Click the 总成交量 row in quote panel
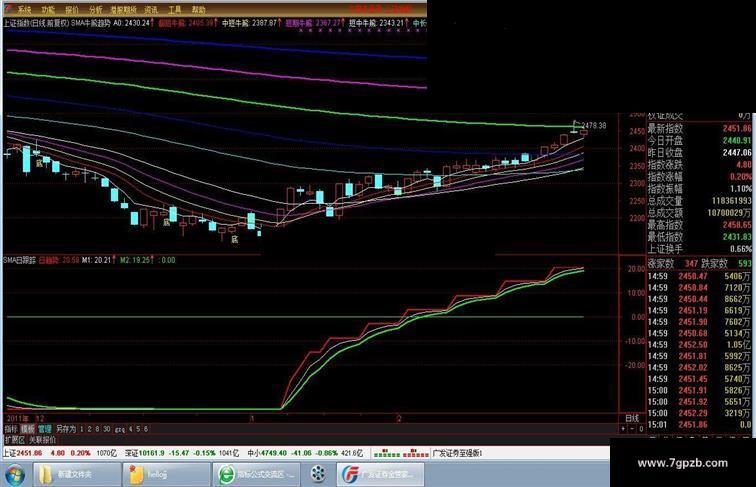Viewport: 756px width, 487px height. click(x=699, y=201)
